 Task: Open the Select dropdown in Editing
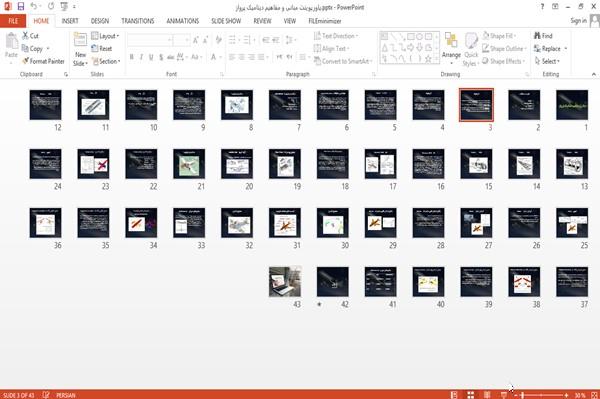tap(547, 61)
